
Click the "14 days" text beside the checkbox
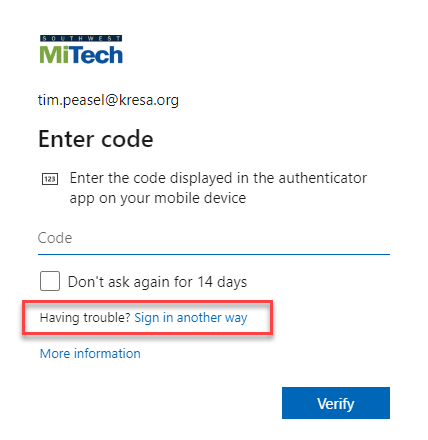point(222,282)
